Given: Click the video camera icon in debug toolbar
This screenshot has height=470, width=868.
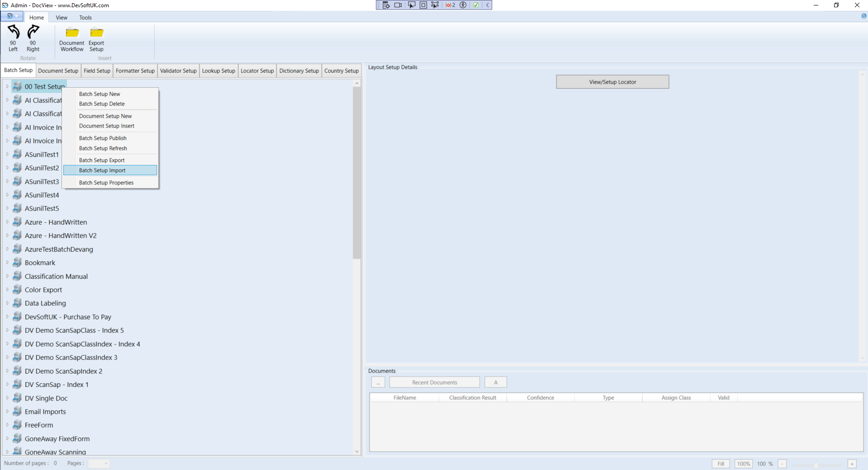Looking at the screenshot, I should (x=398, y=5).
